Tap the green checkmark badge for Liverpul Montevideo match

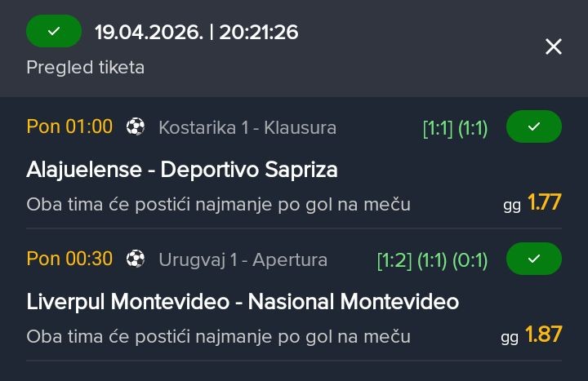534,259
